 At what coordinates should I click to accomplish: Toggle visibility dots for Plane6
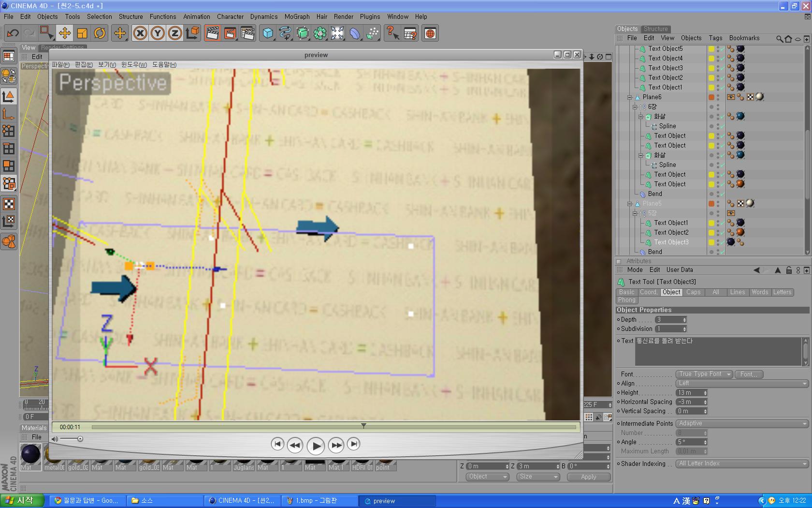point(718,97)
